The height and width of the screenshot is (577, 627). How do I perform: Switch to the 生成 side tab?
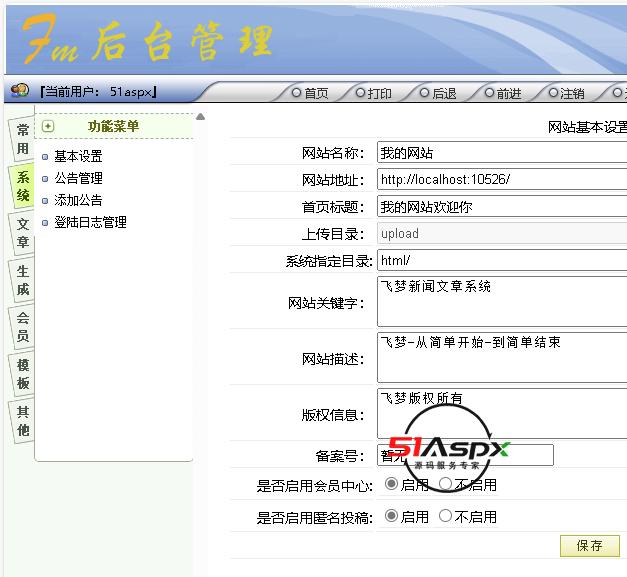point(23,280)
